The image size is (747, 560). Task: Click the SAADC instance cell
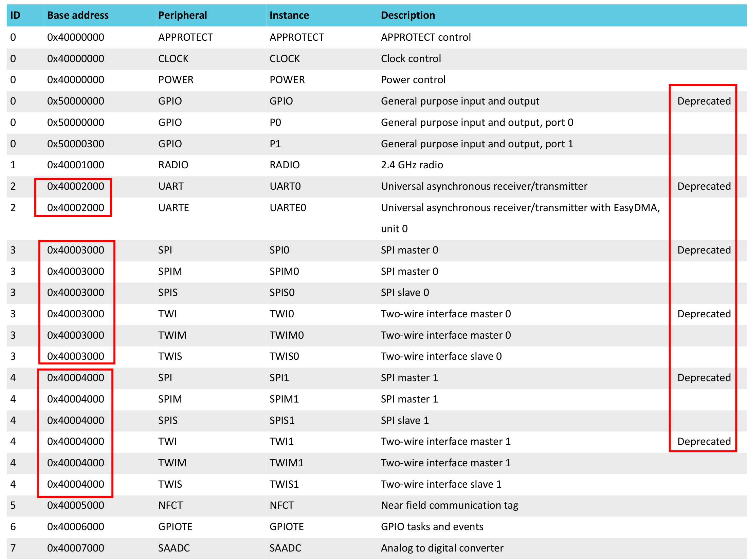[285, 548]
